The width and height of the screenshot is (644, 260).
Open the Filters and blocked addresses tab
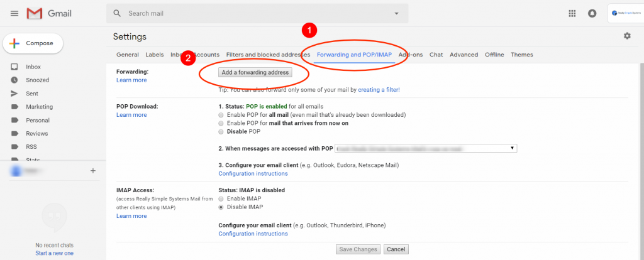[x=268, y=55]
